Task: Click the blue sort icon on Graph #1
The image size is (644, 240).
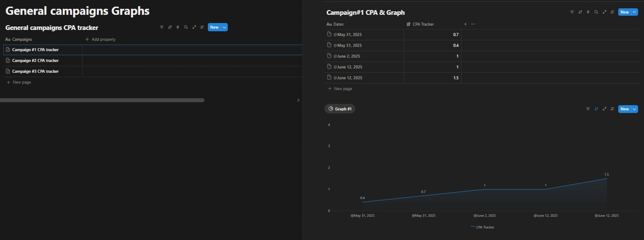Action: [596, 109]
